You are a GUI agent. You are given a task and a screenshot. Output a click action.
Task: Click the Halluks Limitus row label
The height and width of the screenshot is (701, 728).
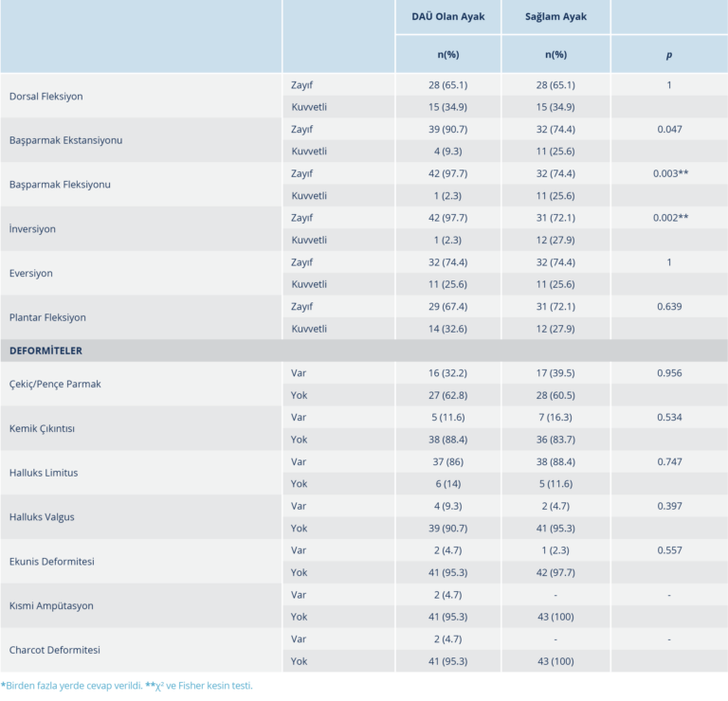[45, 473]
